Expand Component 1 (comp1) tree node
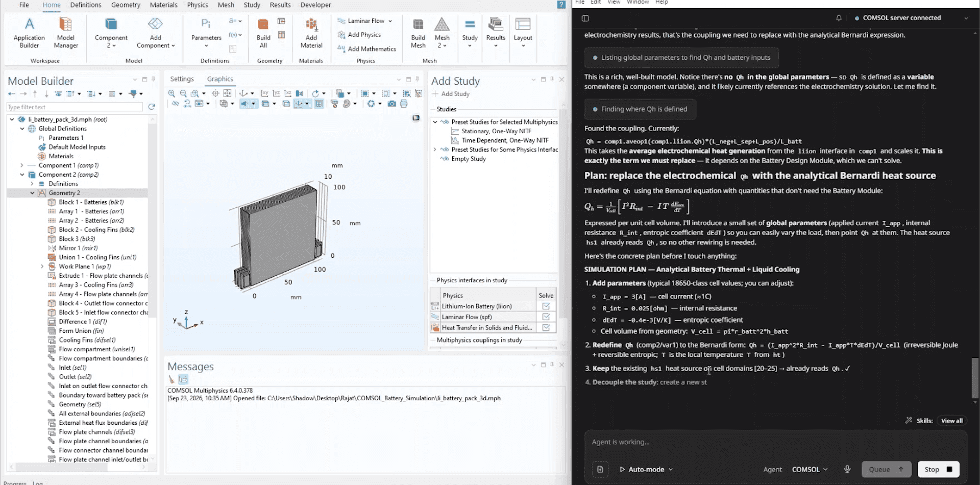Image resolution: width=980 pixels, height=485 pixels. click(x=22, y=165)
